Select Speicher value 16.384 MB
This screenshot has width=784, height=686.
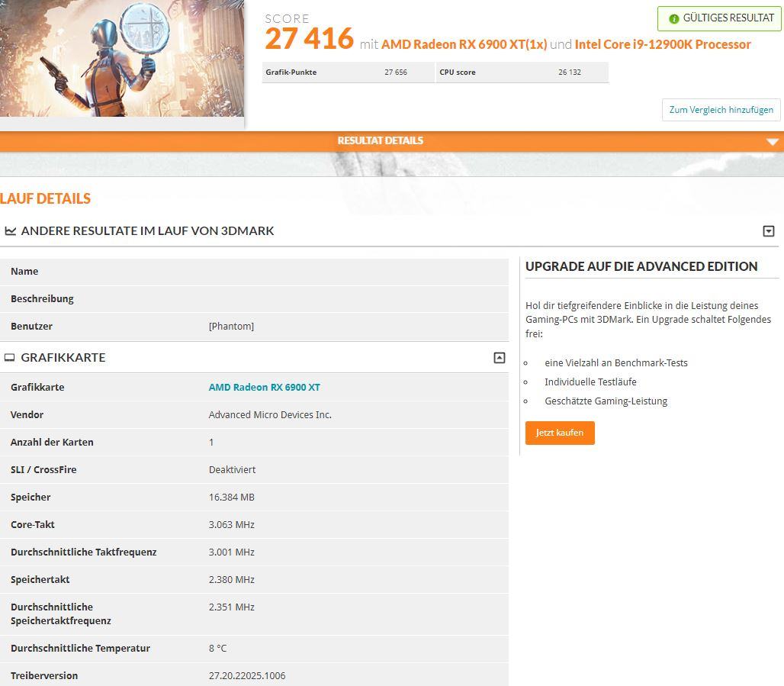[232, 498]
